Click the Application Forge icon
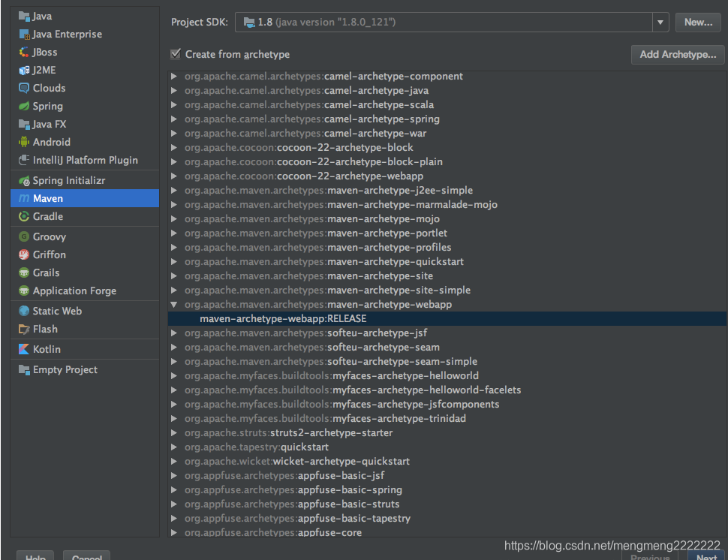 pyautogui.click(x=24, y=291)
